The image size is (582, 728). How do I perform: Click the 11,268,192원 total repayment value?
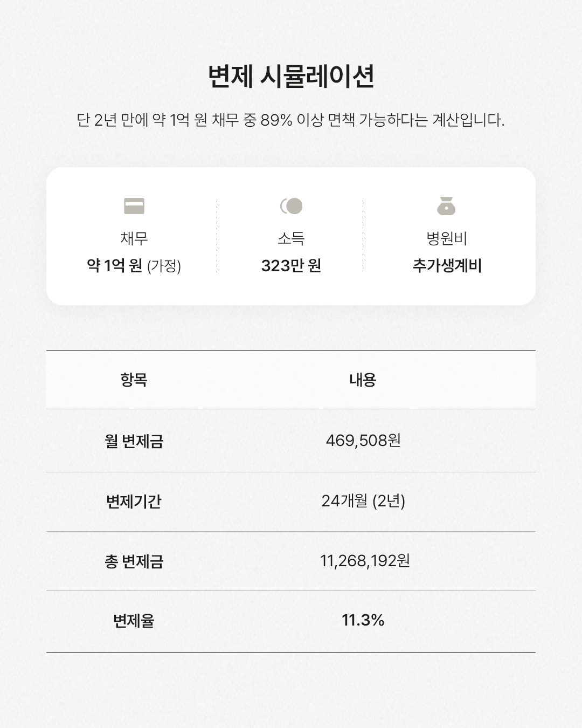[365, 561]
